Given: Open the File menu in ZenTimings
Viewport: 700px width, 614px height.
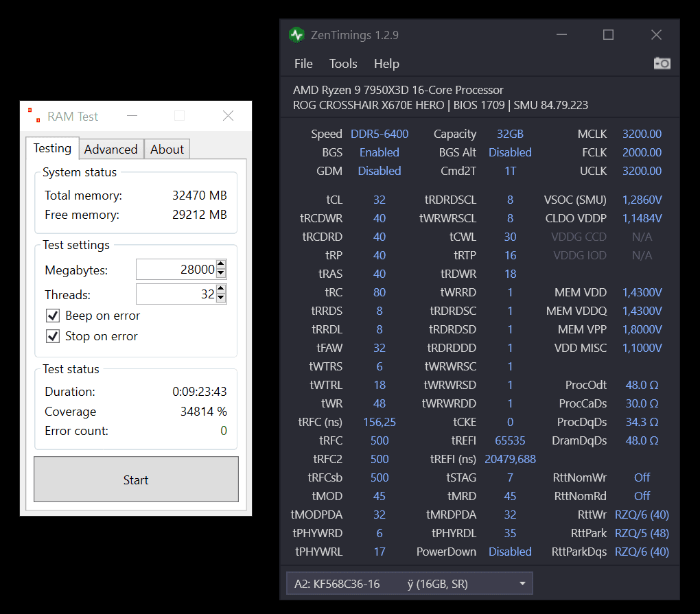Looking at the screenshot, I should click(303, 64).
